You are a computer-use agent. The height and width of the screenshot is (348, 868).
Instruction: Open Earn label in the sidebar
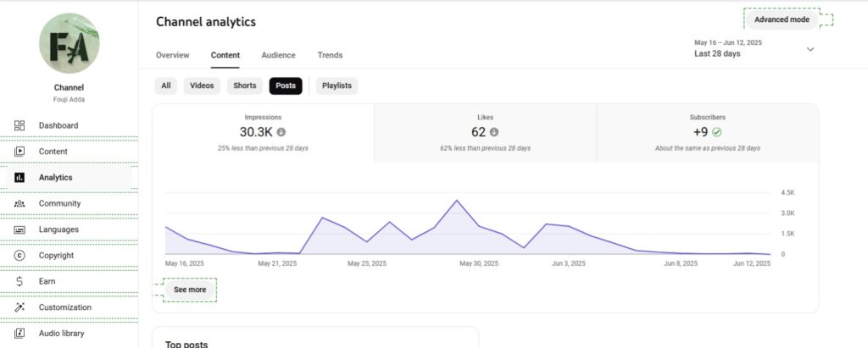47,282
